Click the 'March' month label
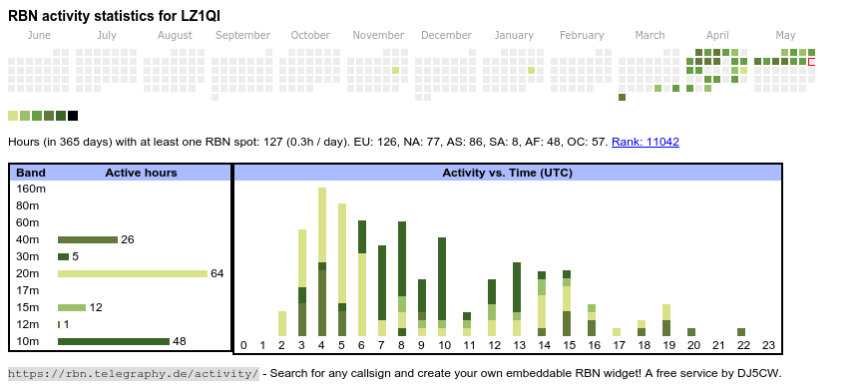Viewport: 868px width, 389px height. tap(650, 35)
